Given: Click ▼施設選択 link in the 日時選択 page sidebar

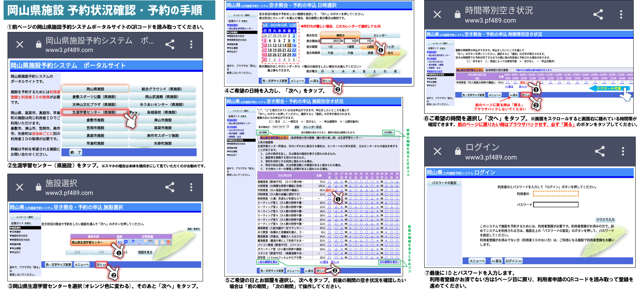Looking at the screenshot, I should tap(232, 25).
